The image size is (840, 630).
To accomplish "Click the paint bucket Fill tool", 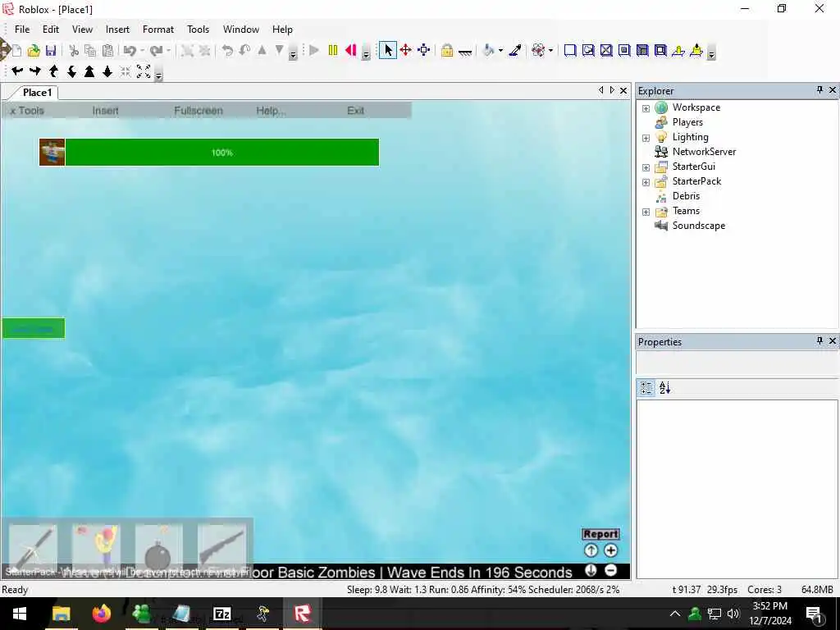I will [x=489, y=50].
